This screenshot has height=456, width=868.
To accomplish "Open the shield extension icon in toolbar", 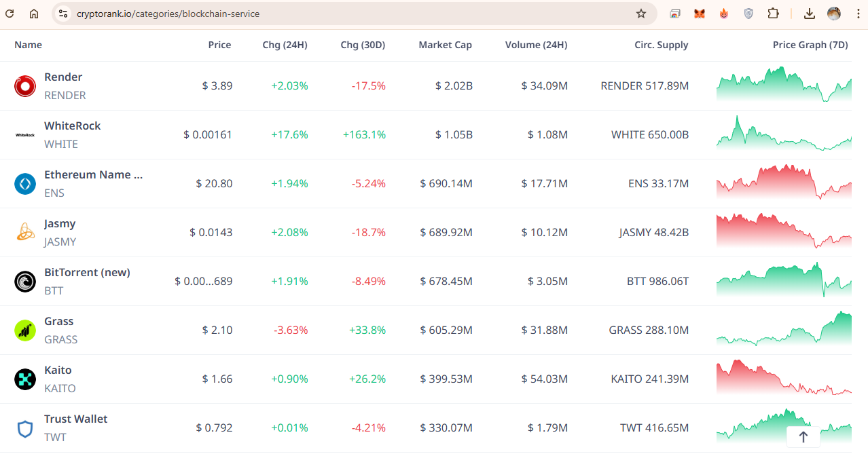I will pyautogui.click(x=748, y=14).
